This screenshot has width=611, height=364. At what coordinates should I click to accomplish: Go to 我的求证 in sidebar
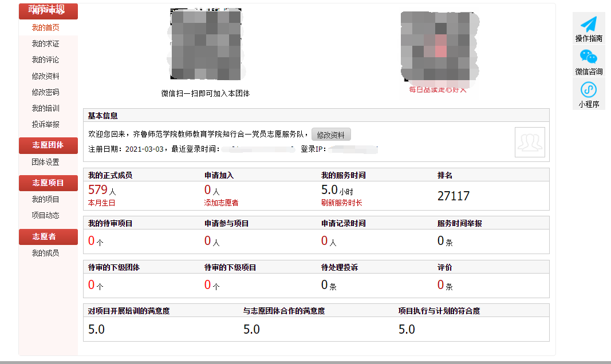coord(45,43)
